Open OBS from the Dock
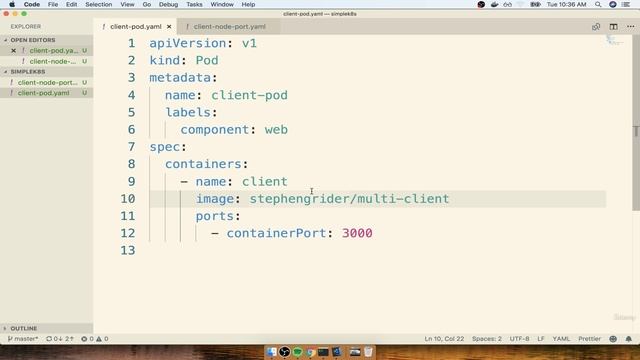 click(x=284, y=351)
